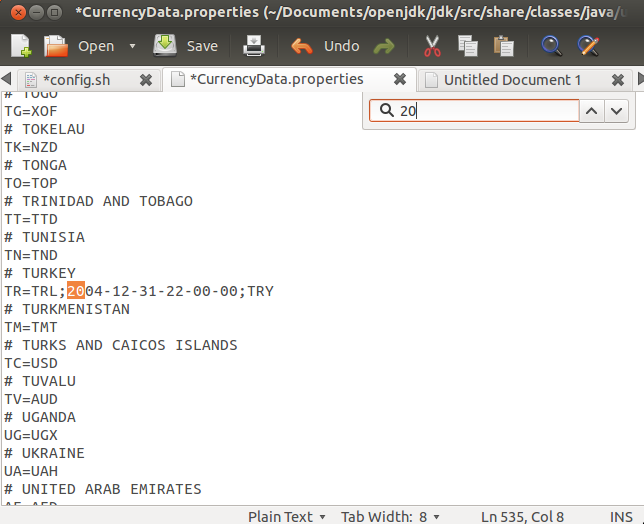Create a new document from the toolbar

click(x=21, y=46)
